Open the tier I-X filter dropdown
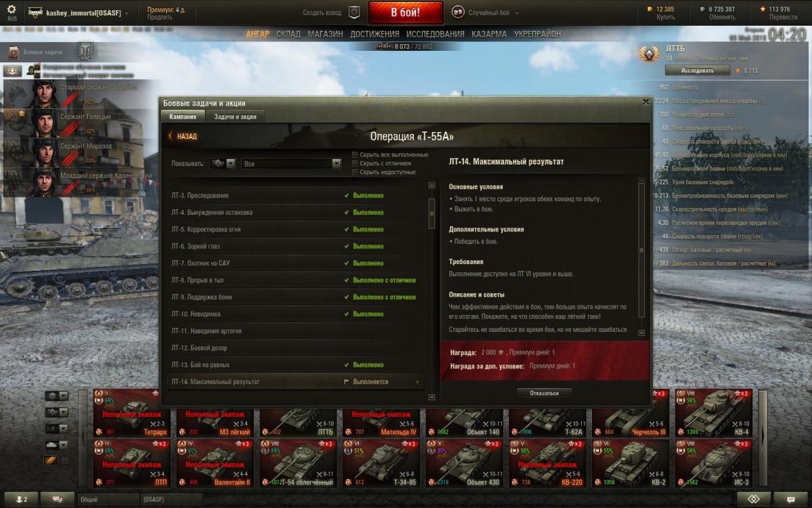This screenshot has height=508, width=812. coord(56,429)
